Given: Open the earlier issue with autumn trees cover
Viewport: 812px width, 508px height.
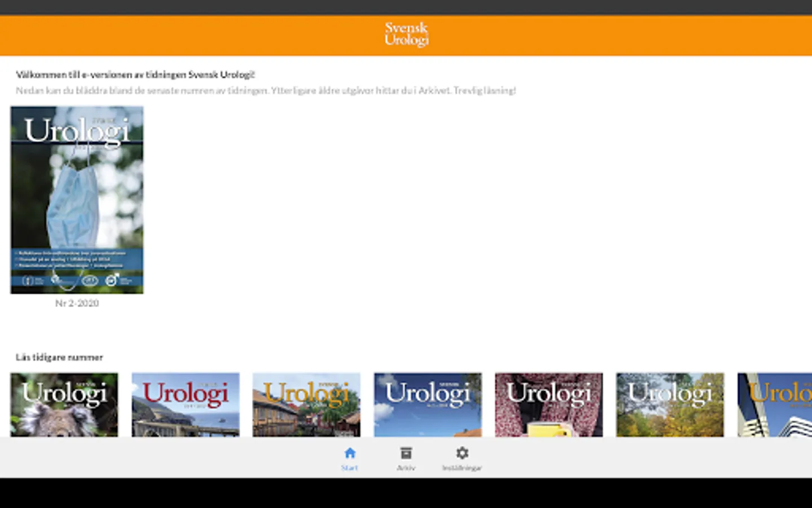Looking at the screenshot, I should [670, 405].
